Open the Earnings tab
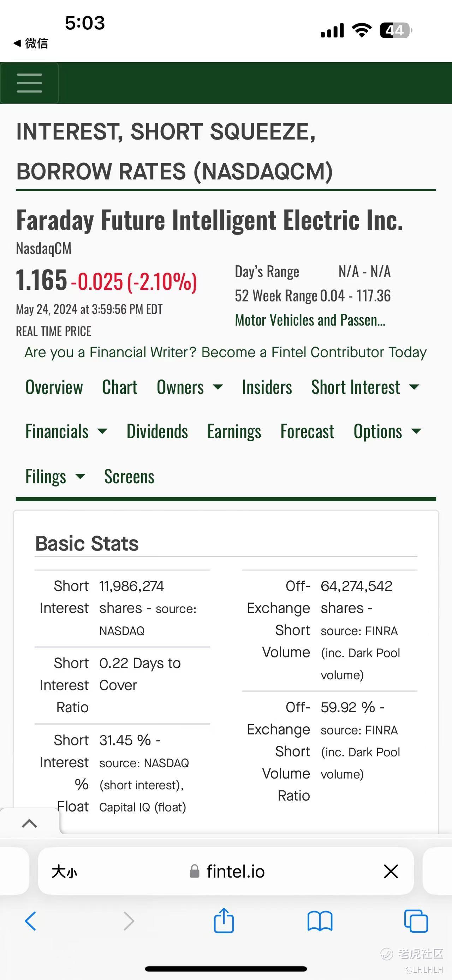452x980 pixels. 234,431
